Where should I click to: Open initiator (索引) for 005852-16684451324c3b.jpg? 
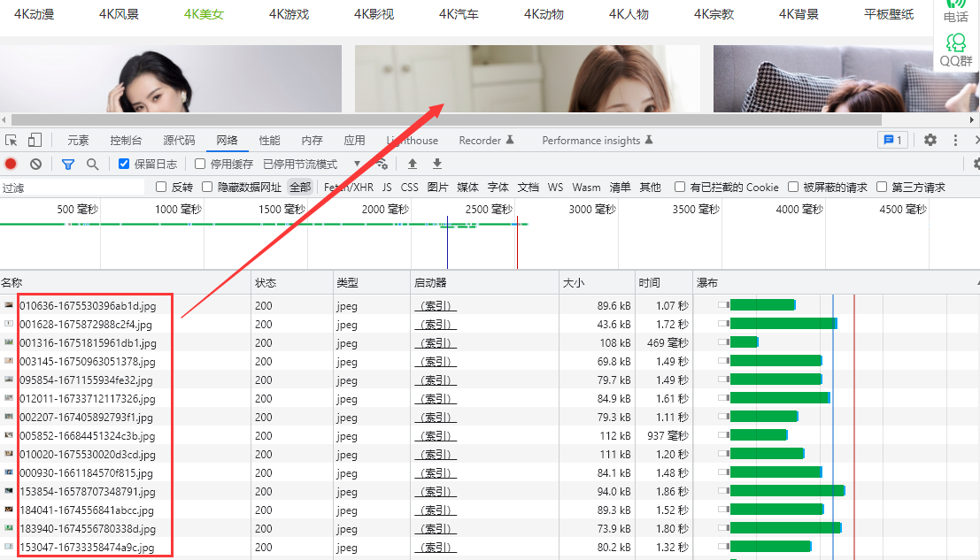(435, 436)
